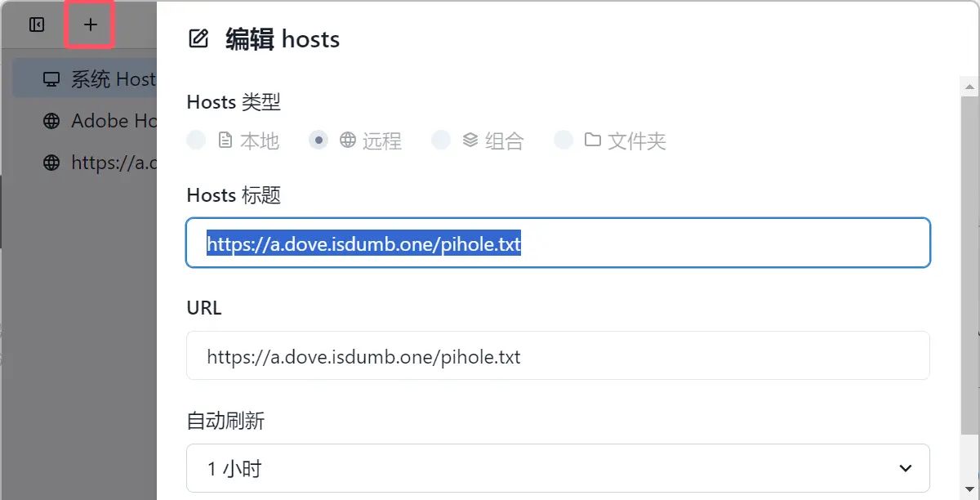
Task: Click the edit pencil icon beside 编辑 hosts
Action: pyautogui.click(x=198, y=38)
